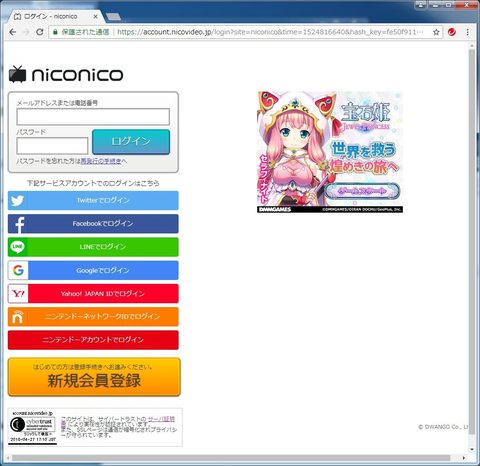Click the vertical scrollbar
Screen dimensions: 480x466
point(471,242)
